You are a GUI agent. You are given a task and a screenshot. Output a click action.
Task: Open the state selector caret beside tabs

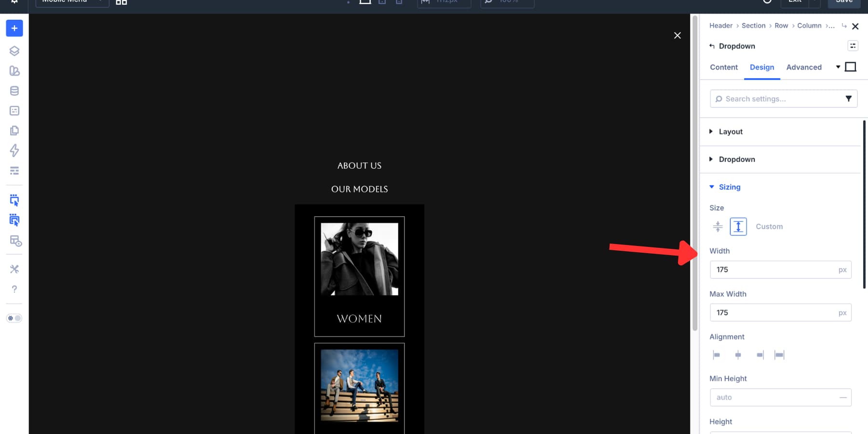tap(838, 67)
